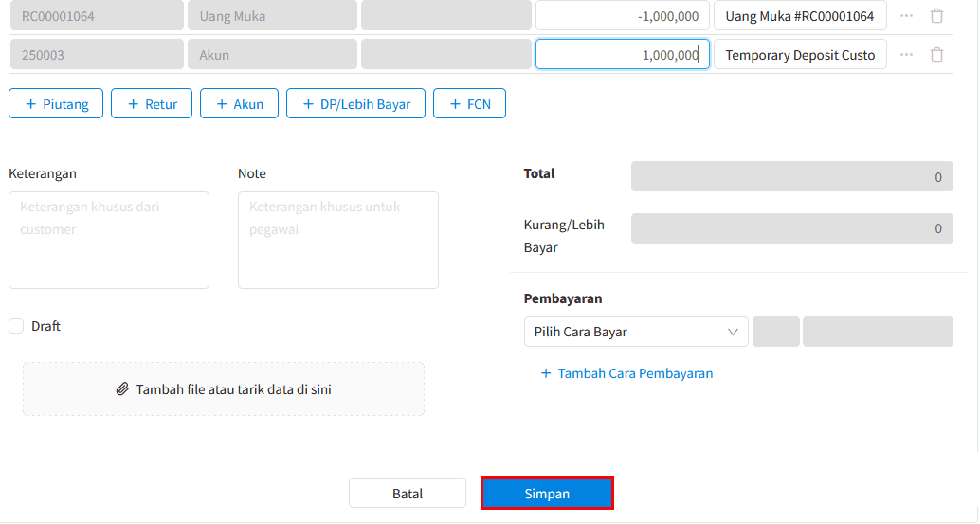This screenshot has height=524, width=980.
Task: Open more options for Uang Muka row
Action: coord(906,16)
